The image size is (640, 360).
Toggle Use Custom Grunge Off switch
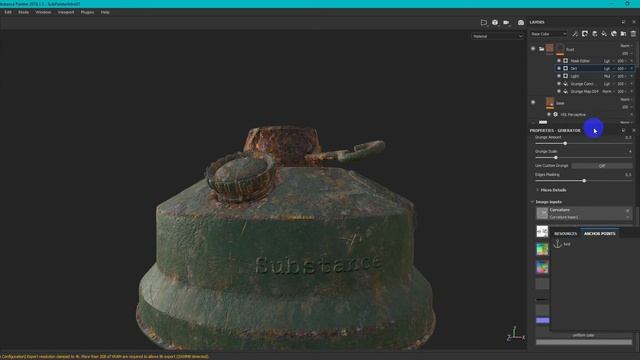point(602,166)
